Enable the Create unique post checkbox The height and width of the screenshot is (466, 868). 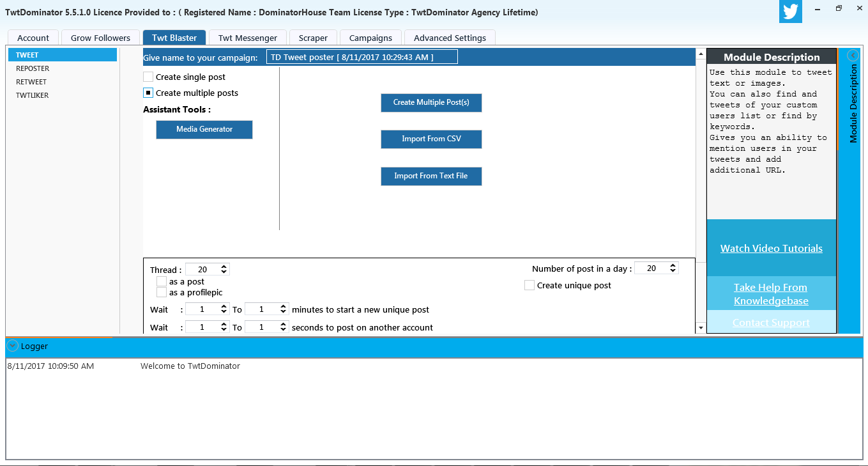point(529,285)
